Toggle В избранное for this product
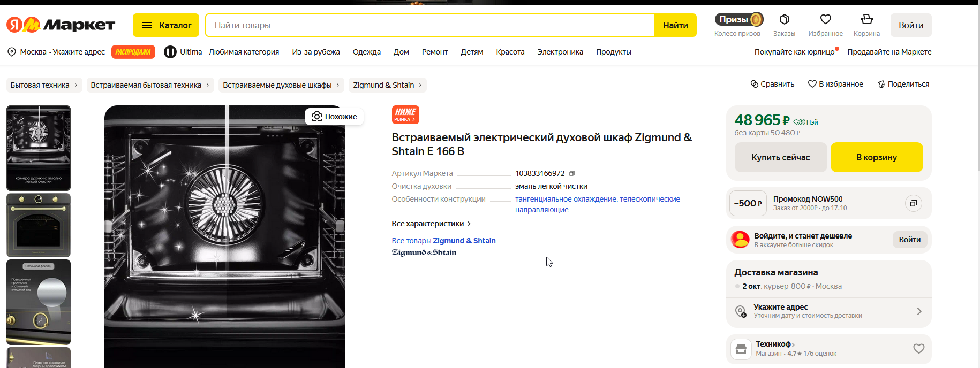The image size is (980, 368). [x=835, y=84]
